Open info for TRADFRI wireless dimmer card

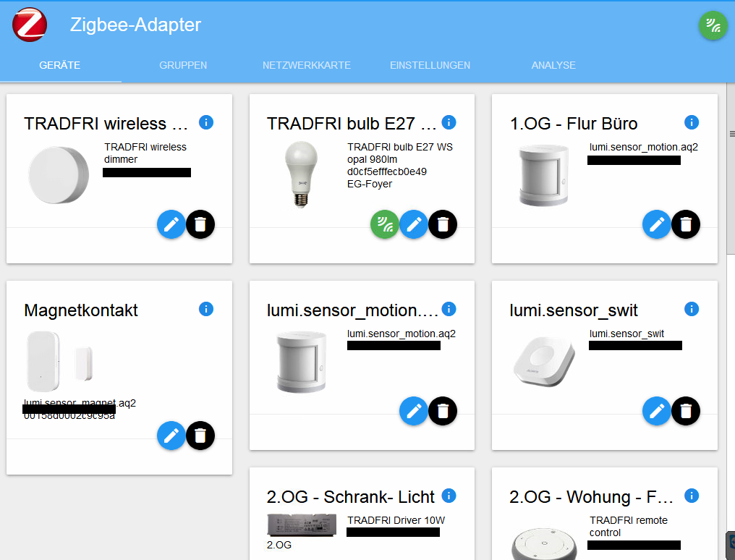[206, 122]
